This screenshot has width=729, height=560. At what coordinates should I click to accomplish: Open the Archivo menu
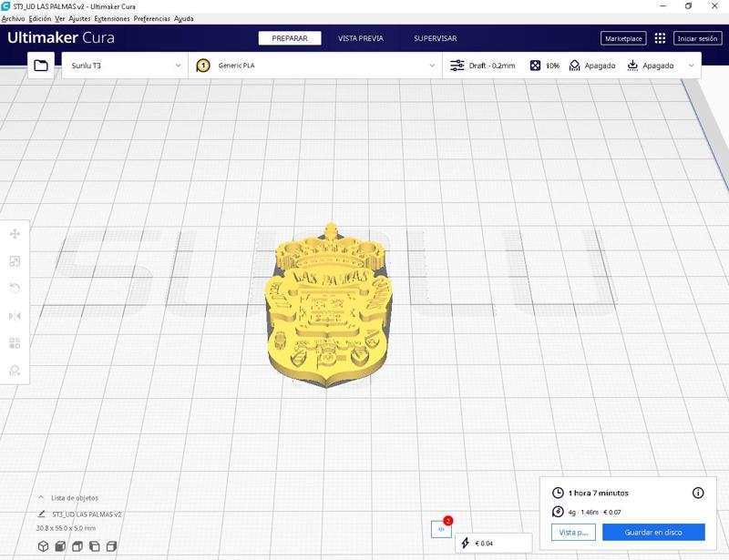tap(13, 18)
